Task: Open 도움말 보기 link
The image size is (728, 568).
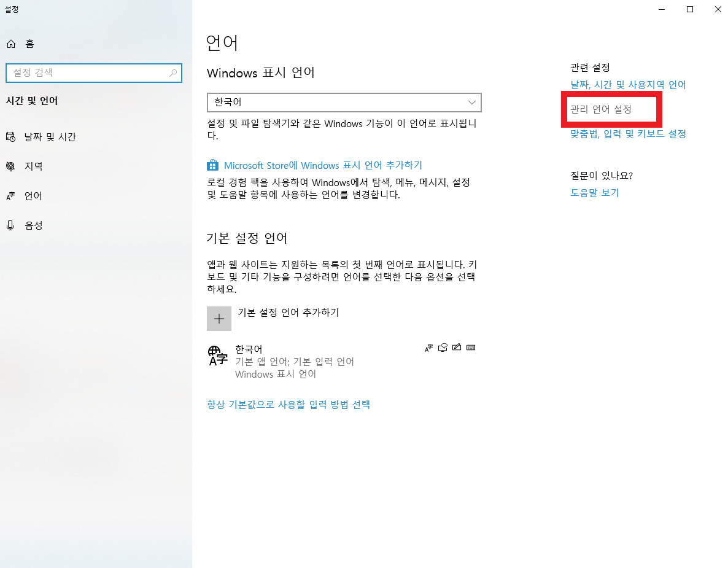Action: (x=595, y=193)
